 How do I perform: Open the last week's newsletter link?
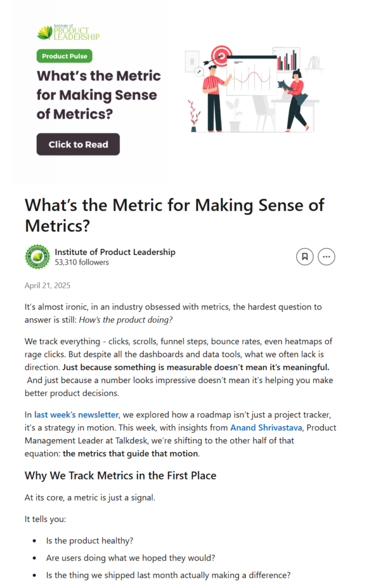[x=76, y=414]
